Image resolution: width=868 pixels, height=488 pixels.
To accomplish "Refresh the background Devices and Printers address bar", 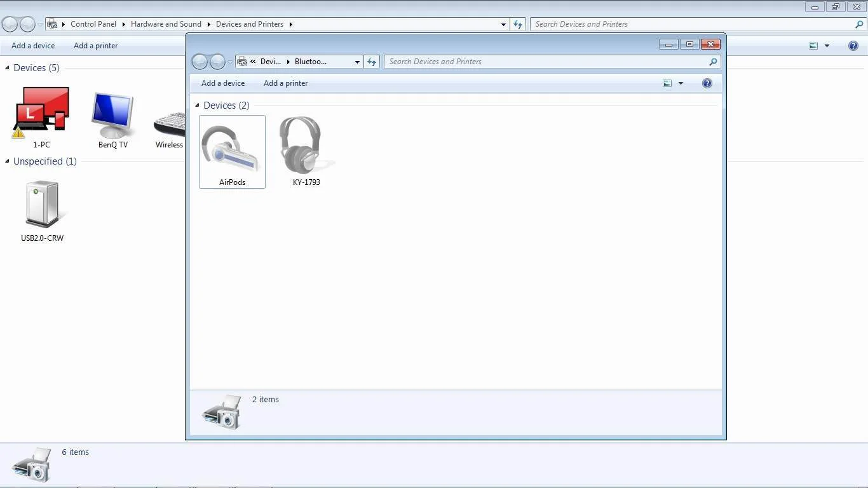I will (x=518, y=24).
